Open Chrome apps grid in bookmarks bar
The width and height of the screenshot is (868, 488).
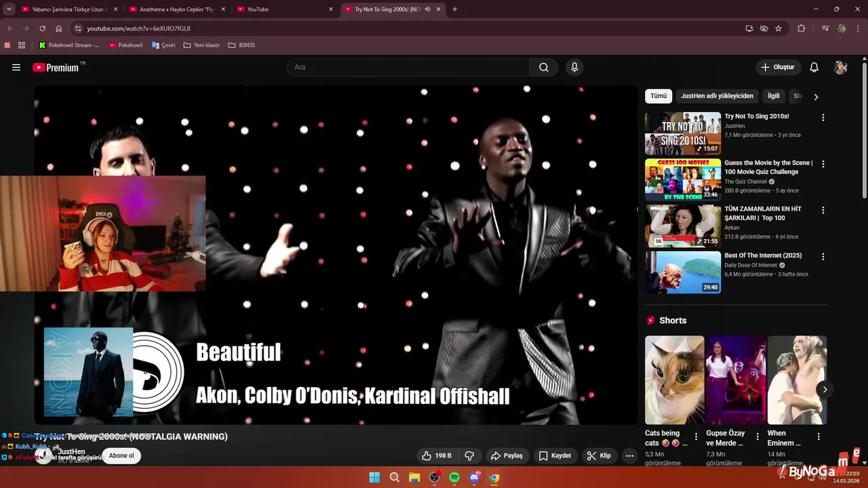tap(22, 45)
